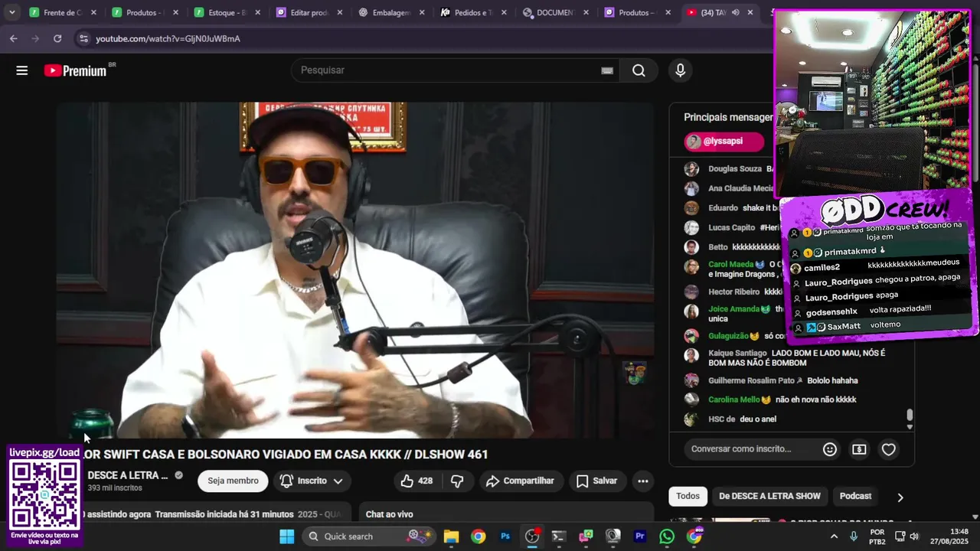Close the Frente de Caixa tab
Viewport: 980px width, 551px height.
point(93,12)
